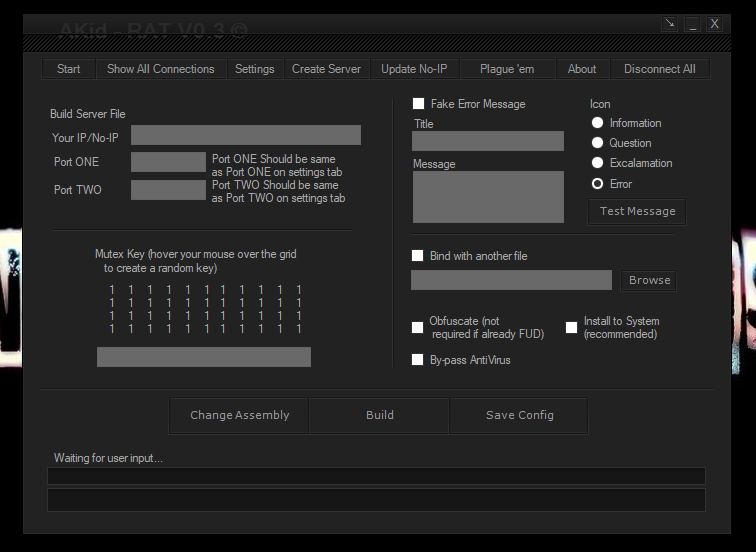Enable the Fake Error Message checkbox

tap(418, 104)
